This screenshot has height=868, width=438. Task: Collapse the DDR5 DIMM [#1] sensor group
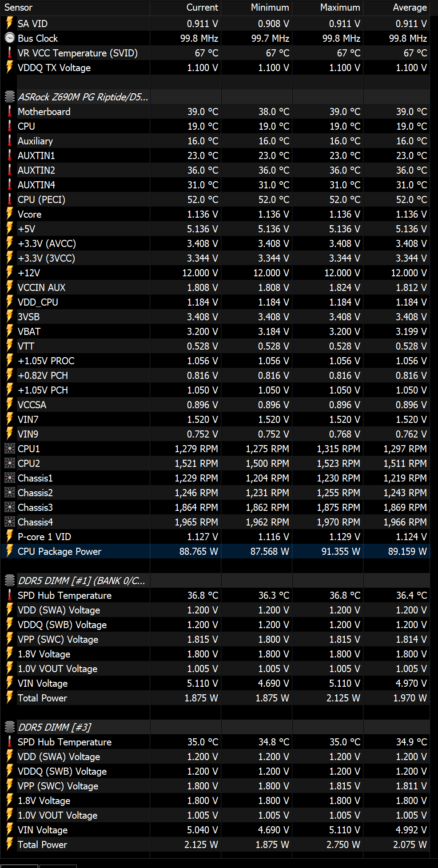81,581
